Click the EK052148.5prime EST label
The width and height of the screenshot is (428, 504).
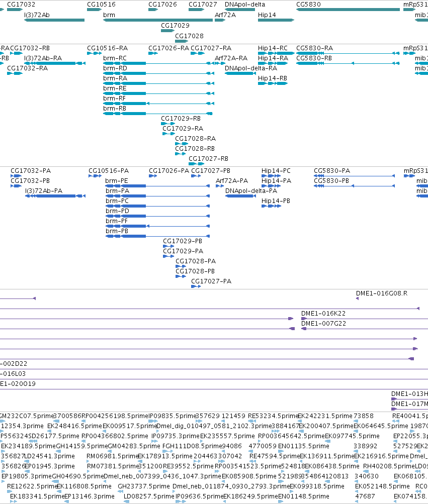click(x=382, y=486)
